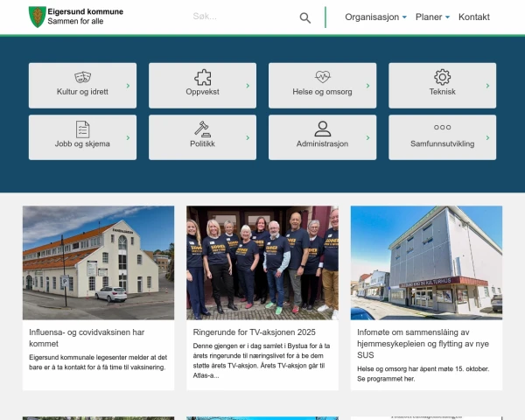Click the document checklist Jobb og skjema icon

pyautogui.click(x=82, y=129)
